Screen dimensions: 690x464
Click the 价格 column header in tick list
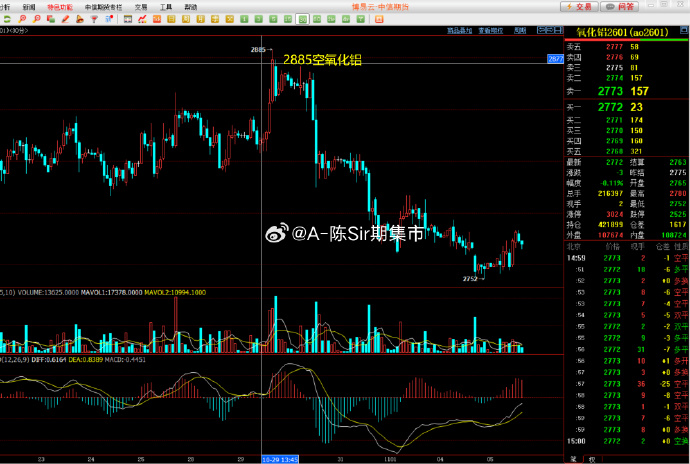(611, 245)
